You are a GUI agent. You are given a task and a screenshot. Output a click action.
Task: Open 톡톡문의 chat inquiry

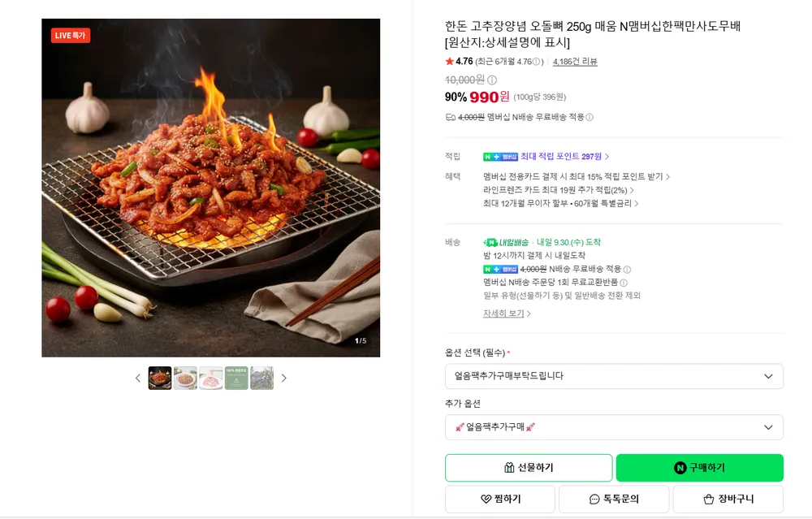[614, 499]
